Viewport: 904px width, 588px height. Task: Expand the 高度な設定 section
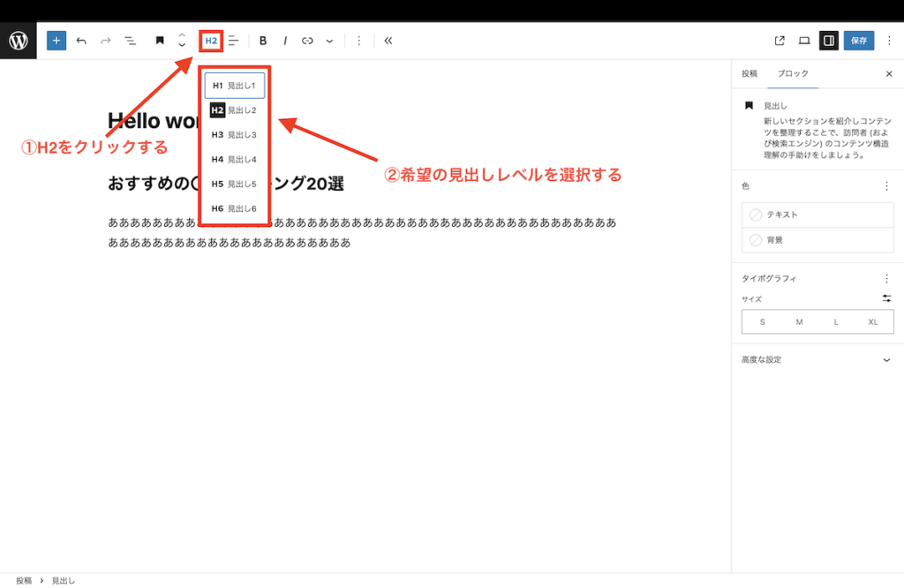tap(817, 360)
